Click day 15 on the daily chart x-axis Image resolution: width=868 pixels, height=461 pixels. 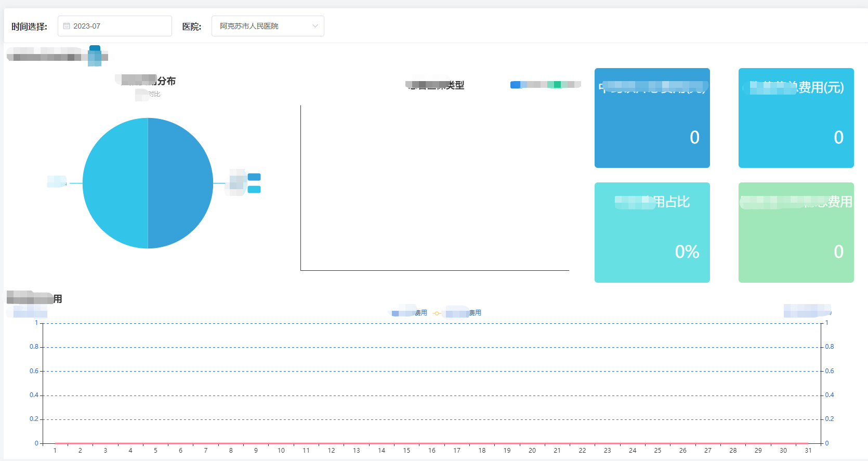(x=406, y=451)
